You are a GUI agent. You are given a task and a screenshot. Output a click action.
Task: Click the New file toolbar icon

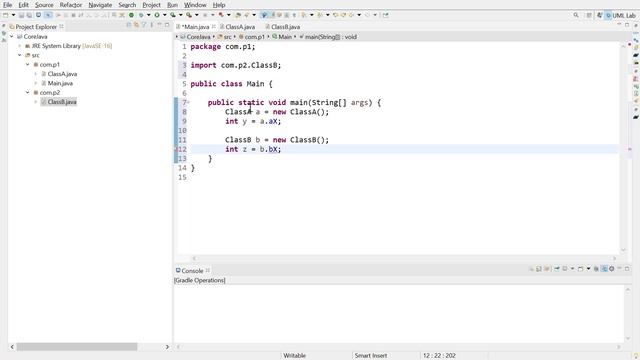tap(6, 15)
